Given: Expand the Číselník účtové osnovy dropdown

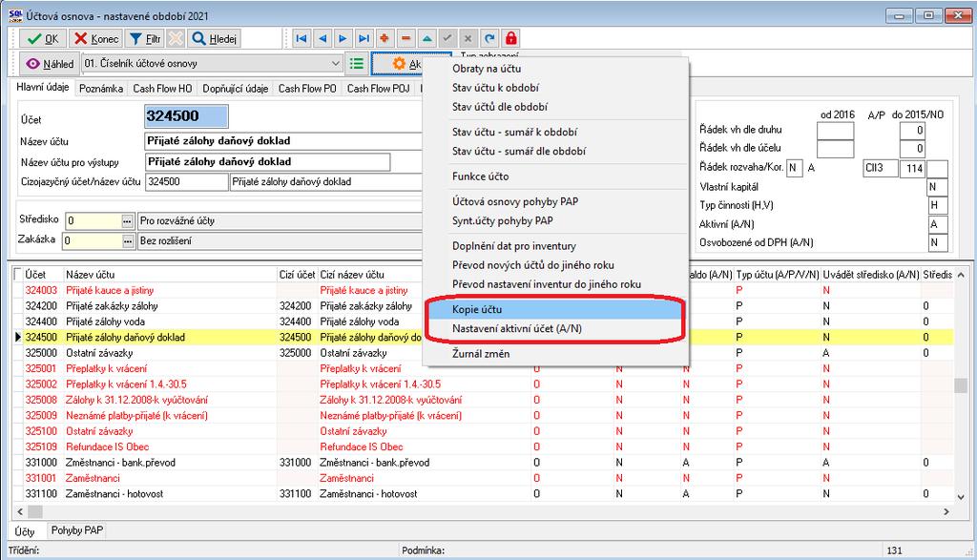Looking at the screenshot, I should pos(335,64).
